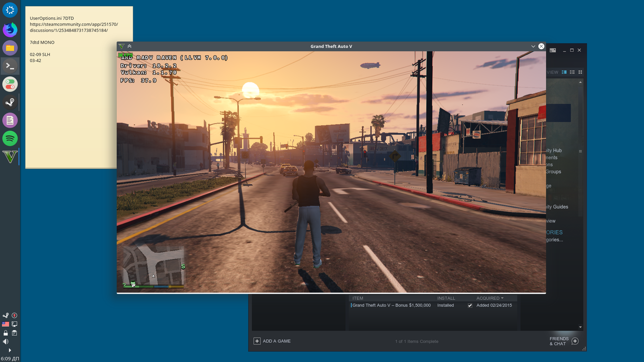Launch Firefox from the dock
This screenshot has height=362, width=644.
[x=10, y=30]
